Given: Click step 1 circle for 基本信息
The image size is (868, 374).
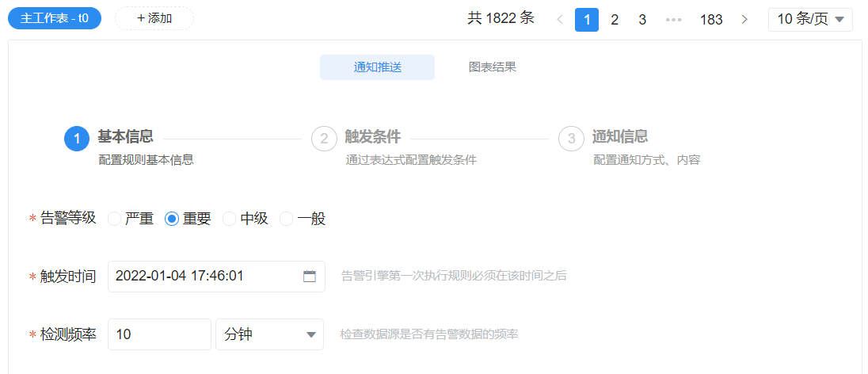Looking at the screenshot, I should 77,139.
